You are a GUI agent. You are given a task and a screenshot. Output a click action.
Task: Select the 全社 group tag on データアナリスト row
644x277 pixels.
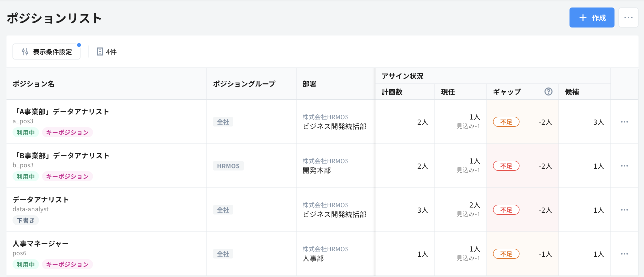click(223, 210)
